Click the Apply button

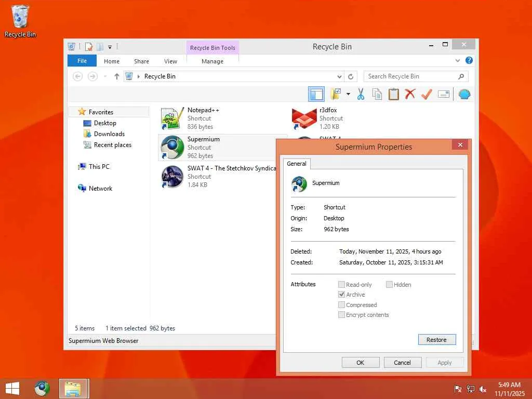click(445, 363)
